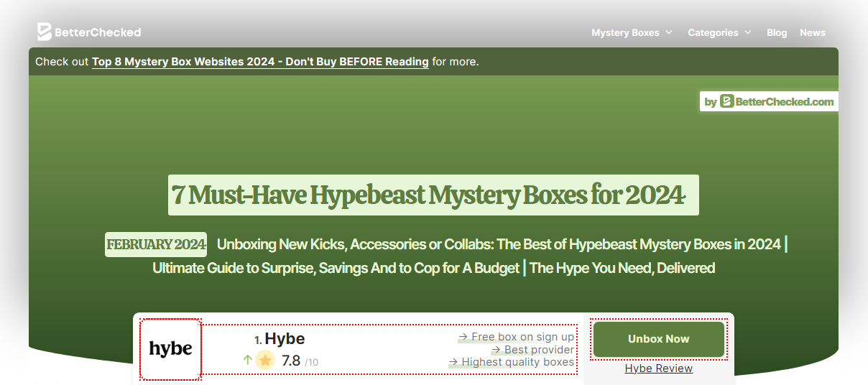Click the Best provider text
The height and width of the screenshot is (385, 868).
(532, 350)
